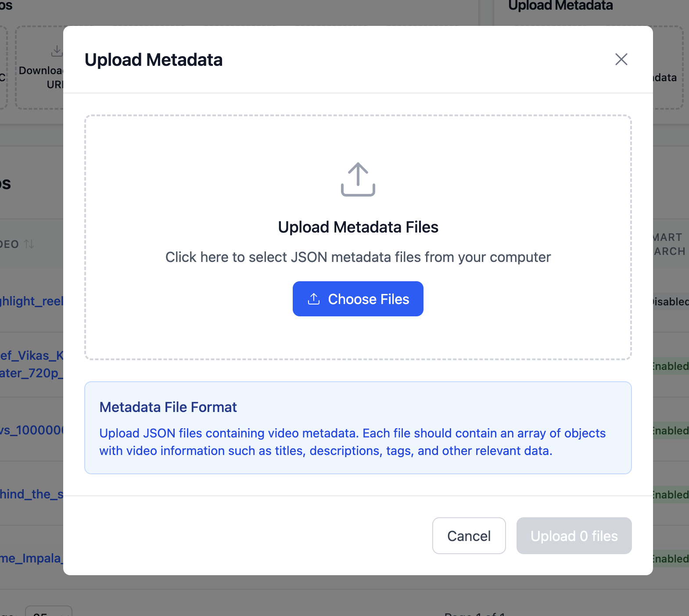Viewport: 689px width, 616px height.
Task: Click the Upload Metadata Files heading in the drop zone
Action: pyautogui.click(x=358, y=227)
